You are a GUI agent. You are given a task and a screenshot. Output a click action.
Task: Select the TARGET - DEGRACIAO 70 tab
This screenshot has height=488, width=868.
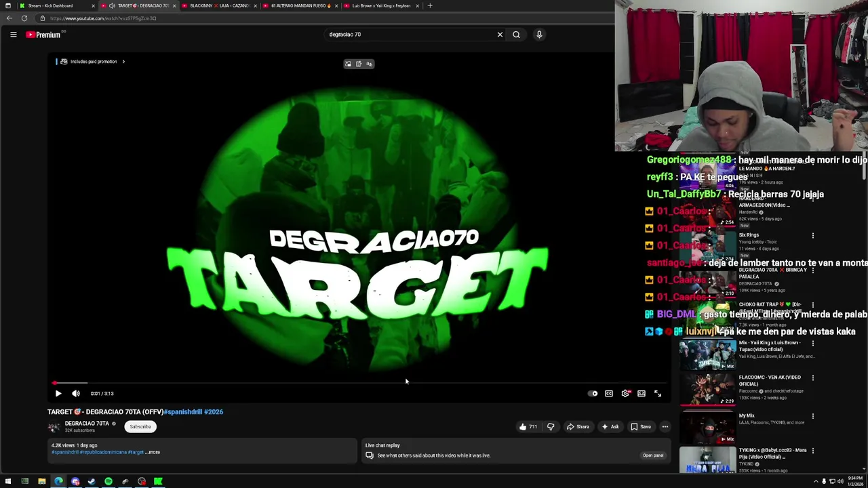pos(139,5)
